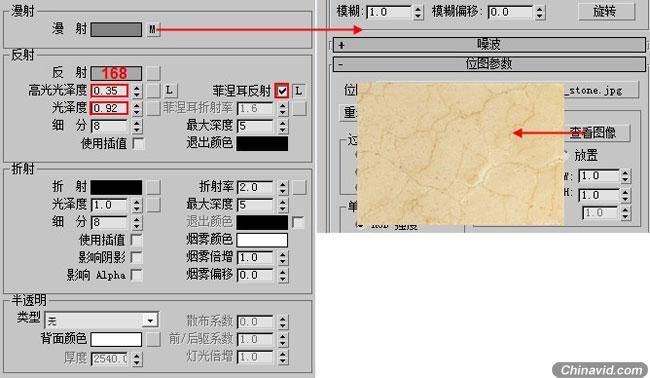
Task: Click the 查看图像 button
Action: point(597,133)
